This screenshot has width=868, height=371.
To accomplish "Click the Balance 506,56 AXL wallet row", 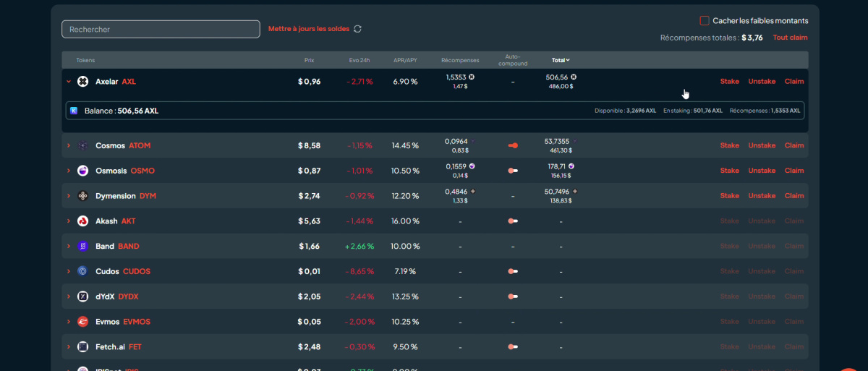I will click(435, 111).
